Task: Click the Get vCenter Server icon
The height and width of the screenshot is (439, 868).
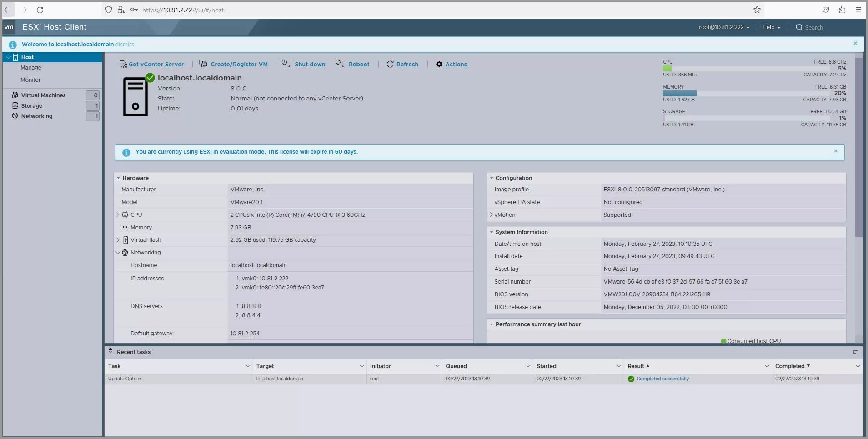Action: click(x=123, y=64)
